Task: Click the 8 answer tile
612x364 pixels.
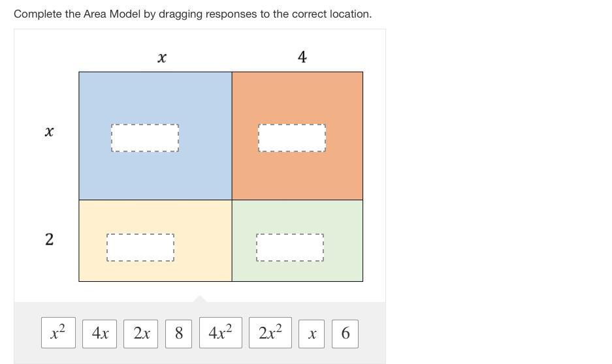Action: pos(179,333)
